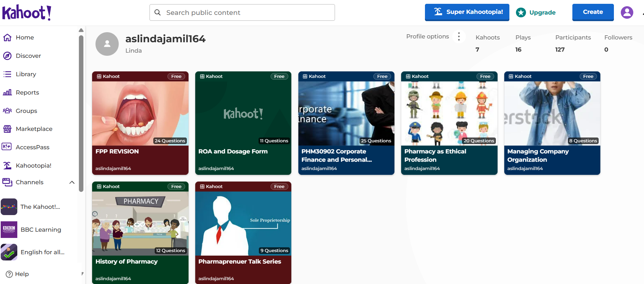This screenshot has width=644, height=284.
Task: Select the Home menu label
Action: point(25,37)
